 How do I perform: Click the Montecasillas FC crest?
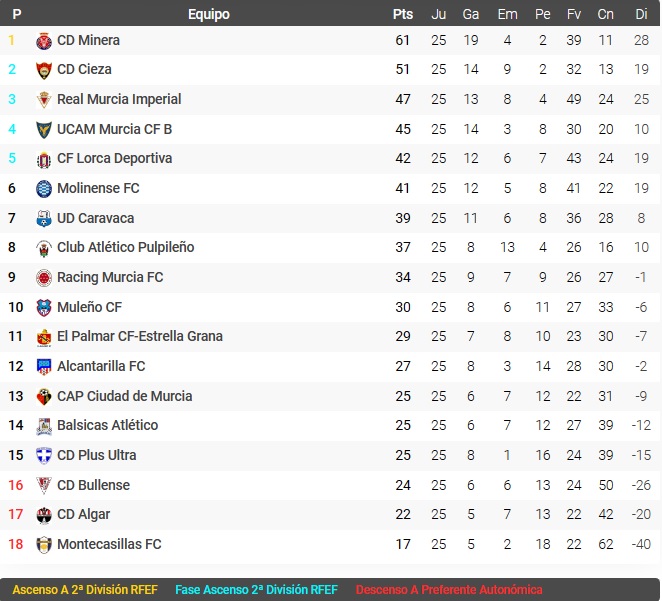44,544
